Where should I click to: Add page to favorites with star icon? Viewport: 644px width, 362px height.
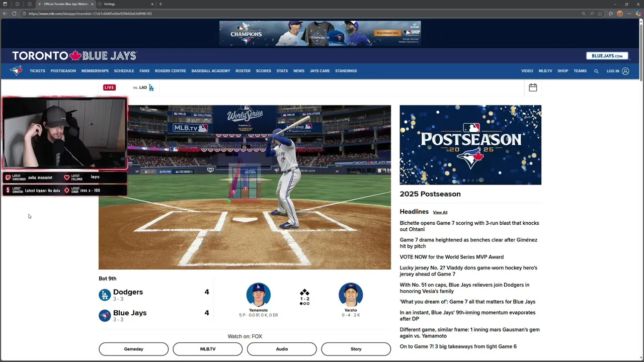[601, 14]
